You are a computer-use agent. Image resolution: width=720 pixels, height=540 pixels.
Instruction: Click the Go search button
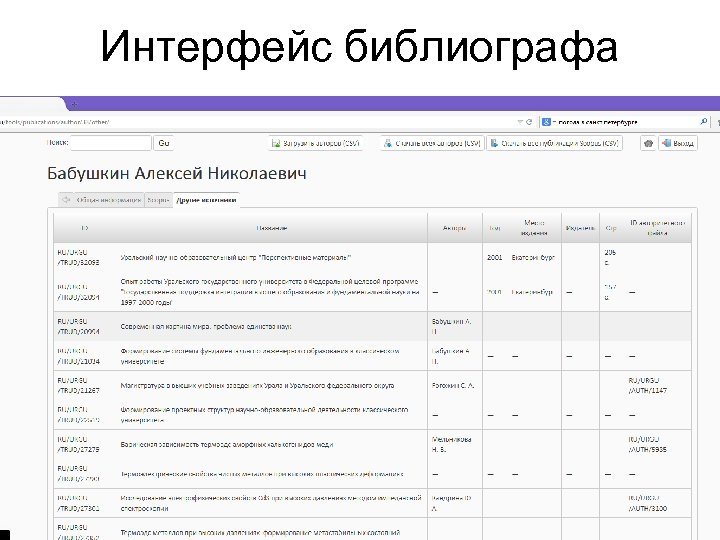164,143
